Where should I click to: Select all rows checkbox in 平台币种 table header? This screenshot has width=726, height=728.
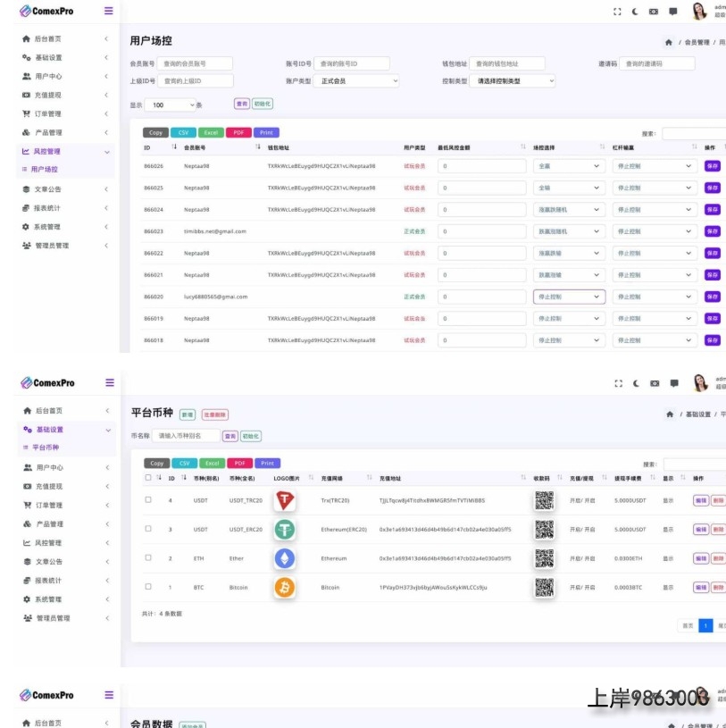(x=148, y=477)
